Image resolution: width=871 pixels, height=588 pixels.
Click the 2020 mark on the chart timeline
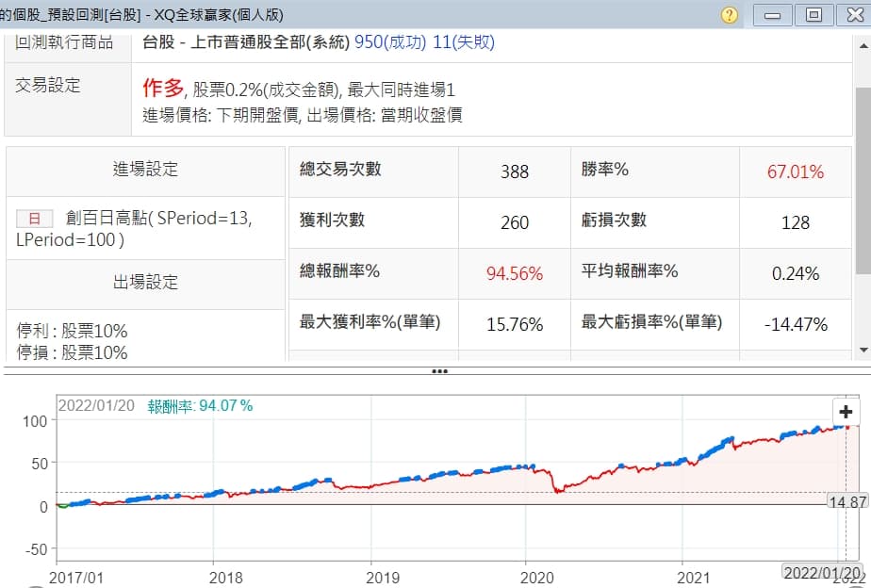[537, 577]
